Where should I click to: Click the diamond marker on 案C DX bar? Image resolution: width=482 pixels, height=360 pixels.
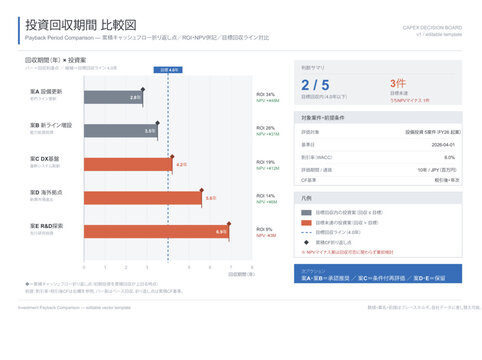(x=172, y=157)
